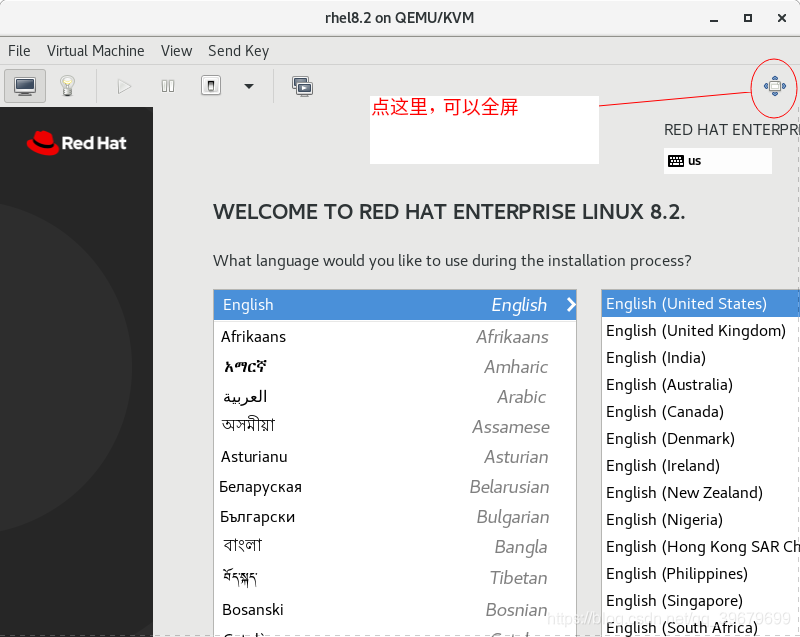Choose English (Denmark) locale

pos(701,439)
